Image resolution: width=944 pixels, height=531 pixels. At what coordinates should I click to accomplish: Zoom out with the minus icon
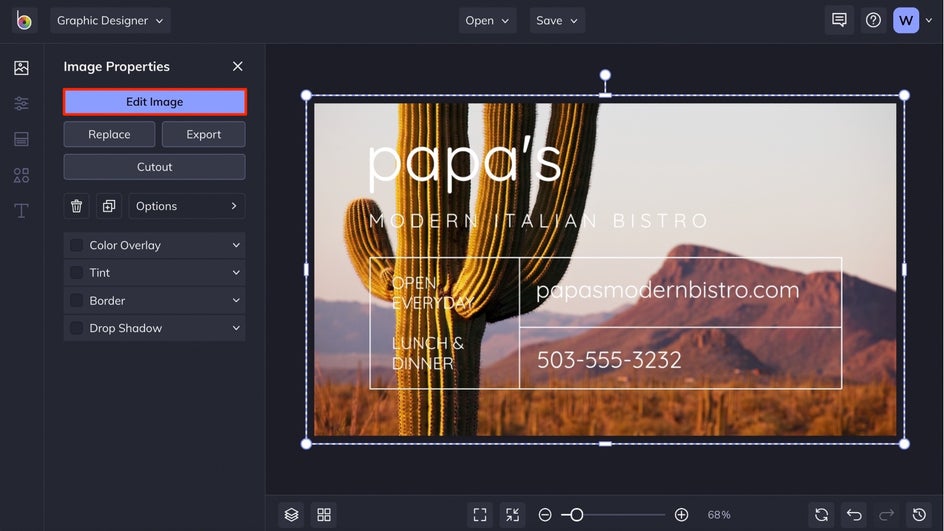click(545, 515)
